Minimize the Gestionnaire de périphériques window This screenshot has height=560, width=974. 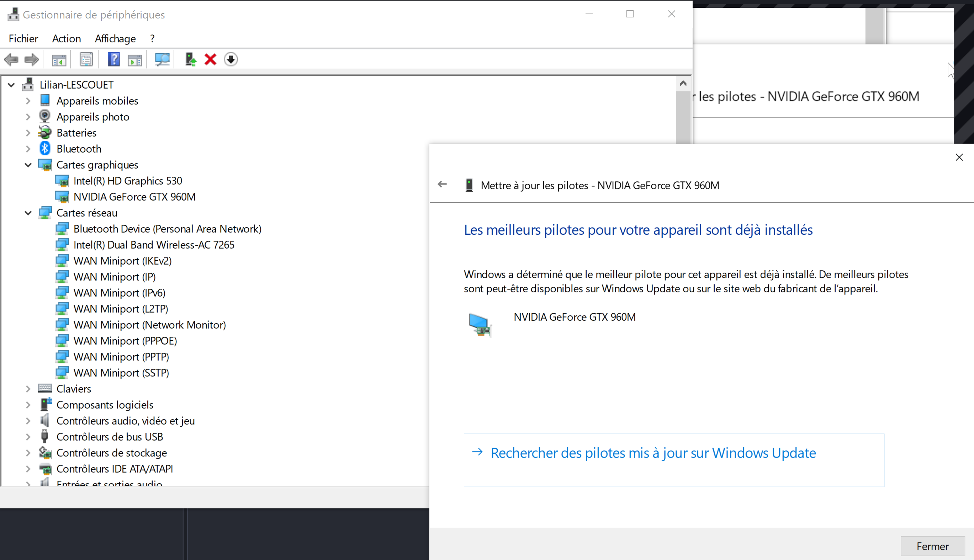coord(589,14)
